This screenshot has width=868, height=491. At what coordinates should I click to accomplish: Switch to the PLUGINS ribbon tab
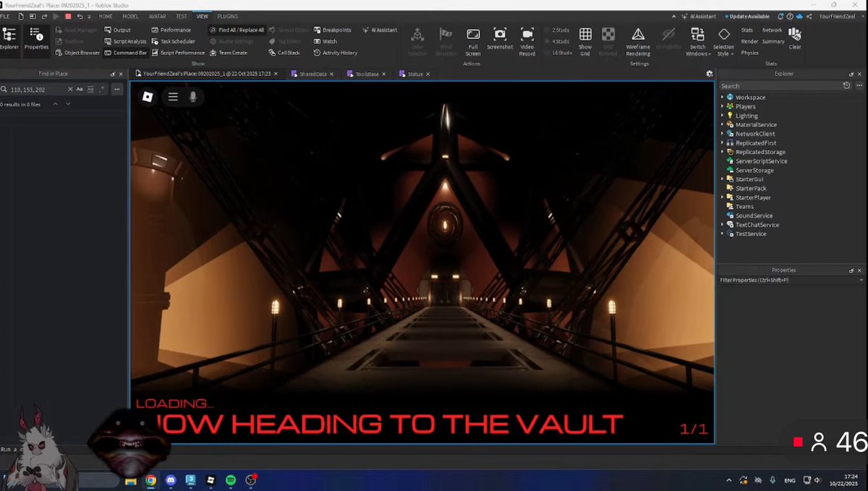(228, 16)
